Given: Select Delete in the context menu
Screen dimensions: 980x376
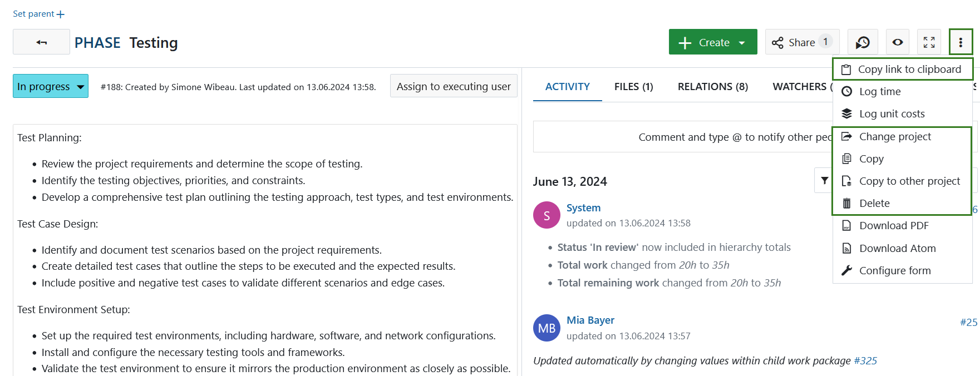Looking at the screenshot, I should tap(874, 204).
